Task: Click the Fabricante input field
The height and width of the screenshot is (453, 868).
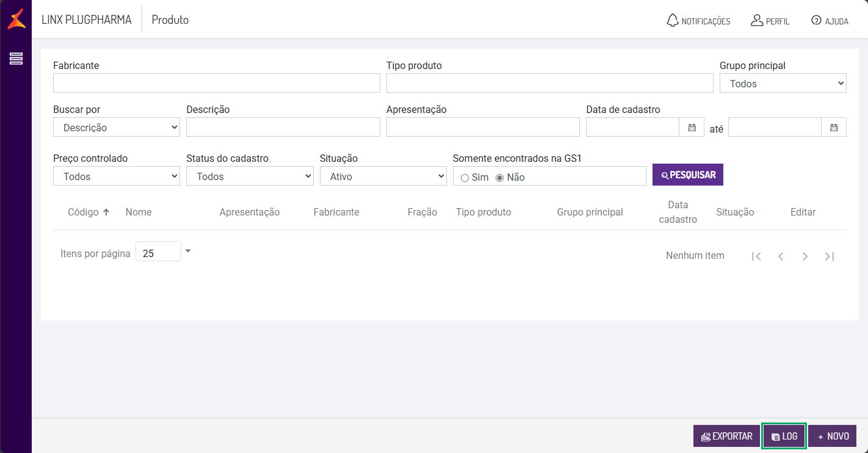Action: 216,84
